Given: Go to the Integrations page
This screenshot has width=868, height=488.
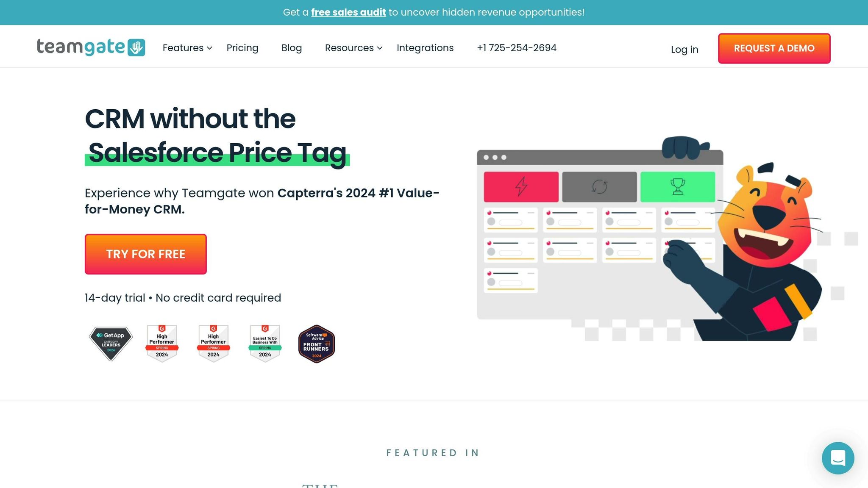Looking at the screenshot, I should (425, 48).
